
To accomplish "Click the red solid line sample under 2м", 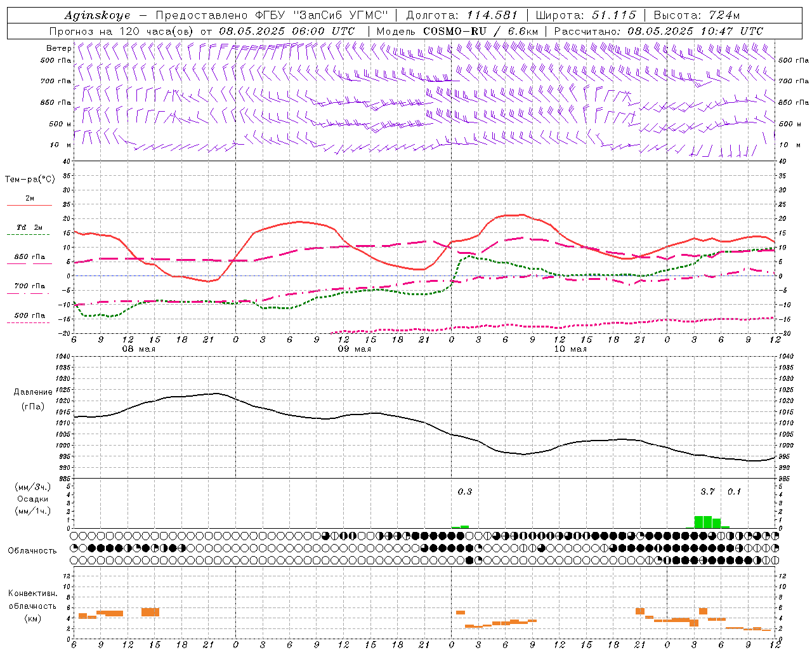I will [29, 206].
